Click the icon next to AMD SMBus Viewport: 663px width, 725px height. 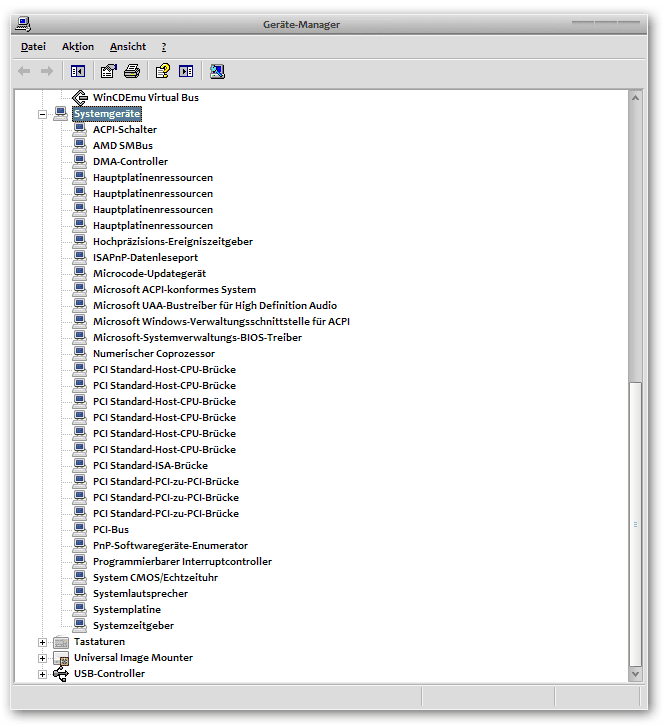(x=80, y=145)
